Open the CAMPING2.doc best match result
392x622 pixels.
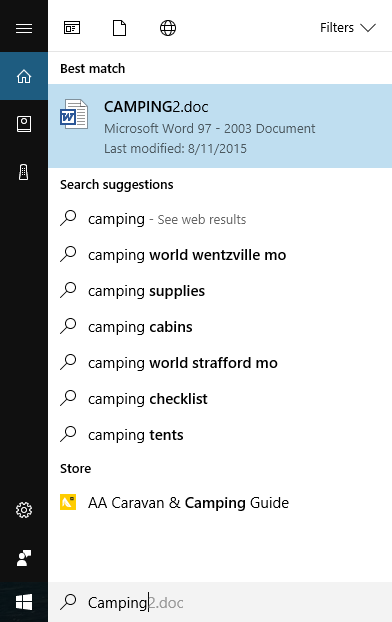pos(220,126)
